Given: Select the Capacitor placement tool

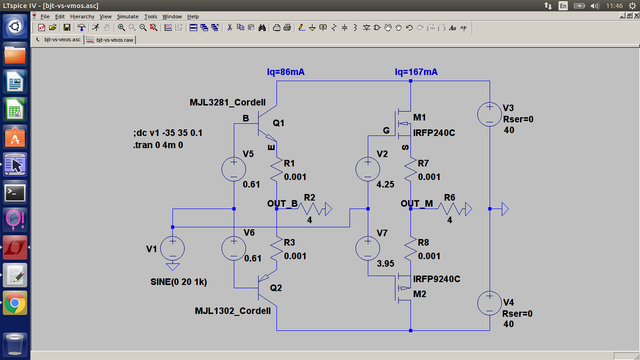Looking at the screenshot, I should [x=344, y=28].
